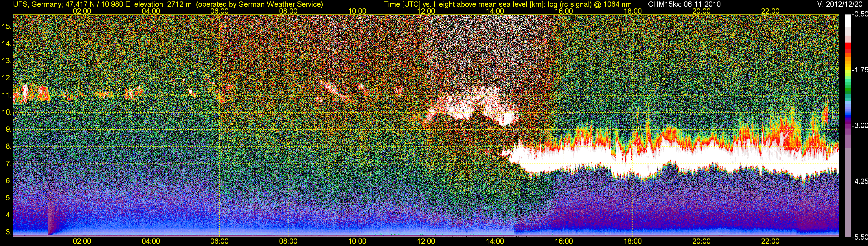This screenshot has height=246, width=868.
Task: Click the bottom axis time label '20:00'
Action: pyautogui.click(x=702, y=242)
